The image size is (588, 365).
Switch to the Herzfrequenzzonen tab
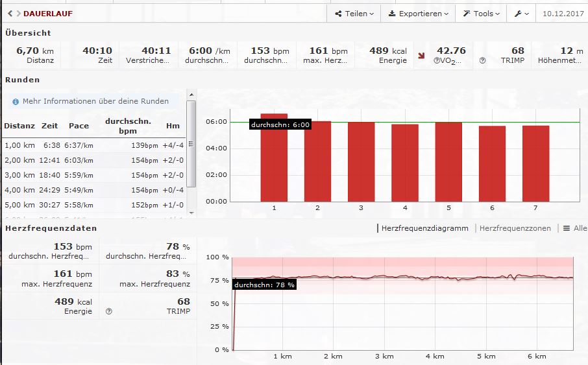pos(515,228)
